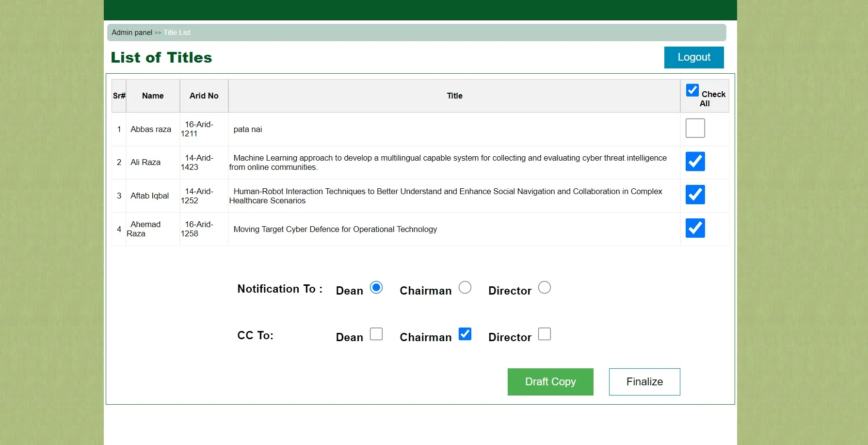Enable CC To Dean checkbox
The height and width of the screenshot is (445, 868).
pos(376,334)
